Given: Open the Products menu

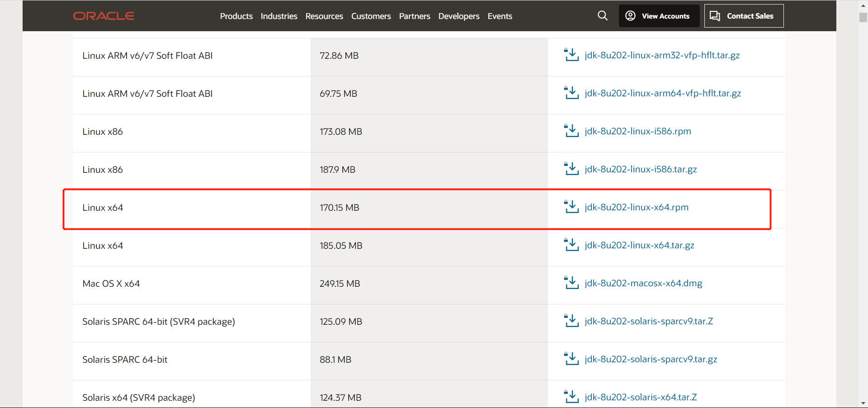Looking at the screenshot, I should click(236, 16).
